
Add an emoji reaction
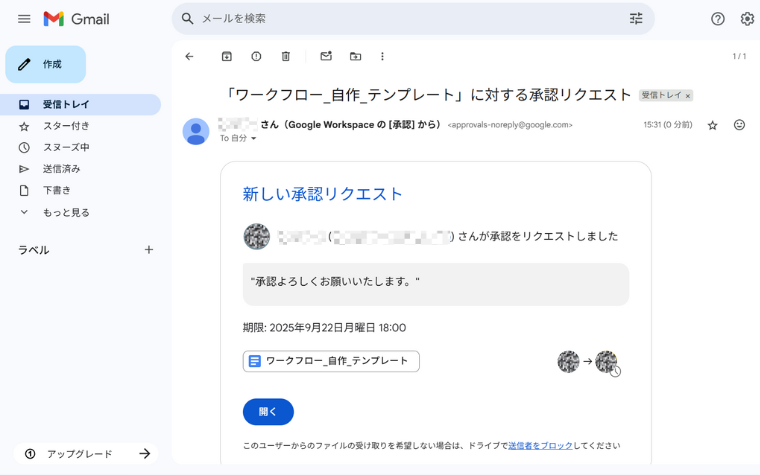click(739, 125)
